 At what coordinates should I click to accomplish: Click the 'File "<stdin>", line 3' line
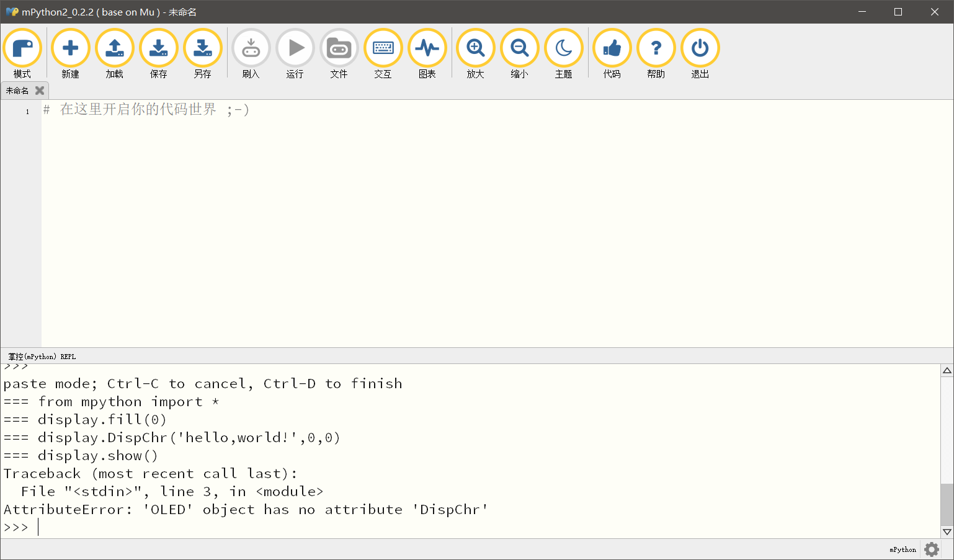(x=172, y=491)
